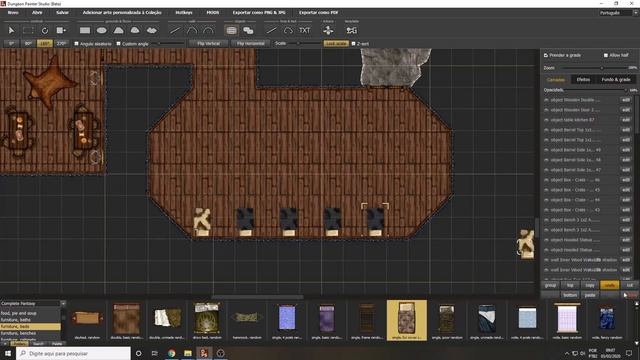Viewport: 640px width, 360px height.
Task: Select the rectangle floor shape tool
Action: click(85, 31)
